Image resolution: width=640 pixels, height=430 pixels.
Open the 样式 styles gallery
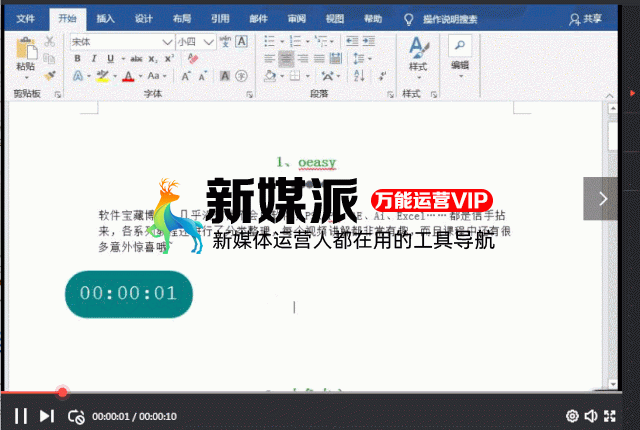pos(418,57)
